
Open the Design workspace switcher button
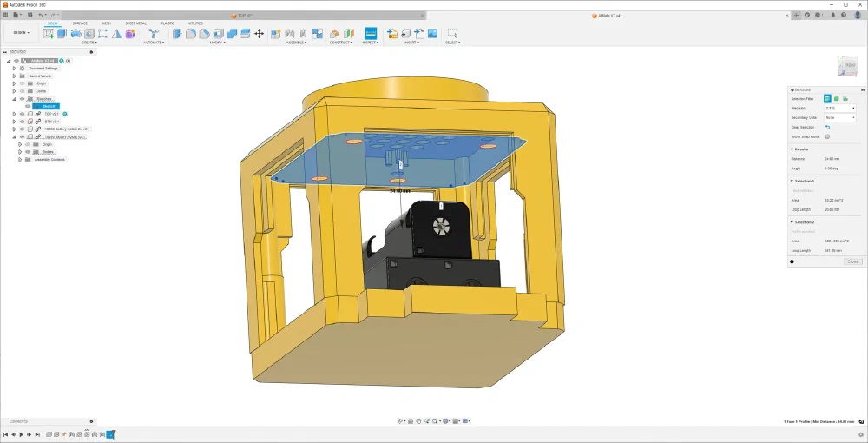[x=20, y=33]
